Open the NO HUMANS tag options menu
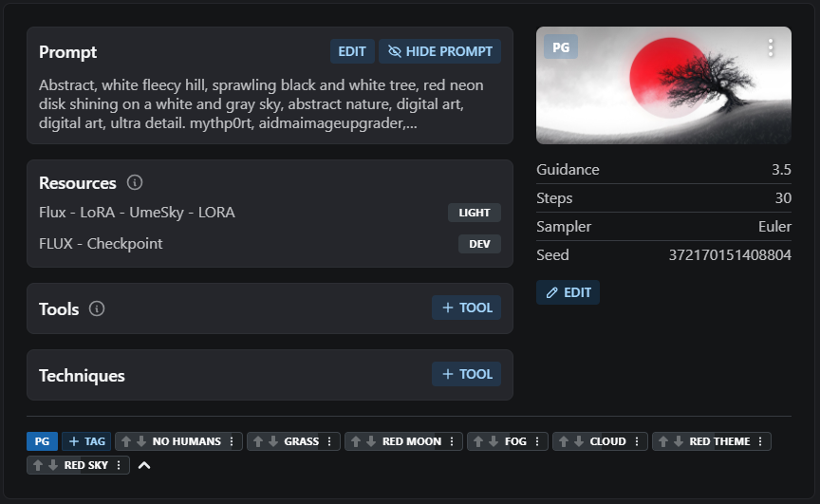This screenshot has width=820, height=504. coord(231,441)
